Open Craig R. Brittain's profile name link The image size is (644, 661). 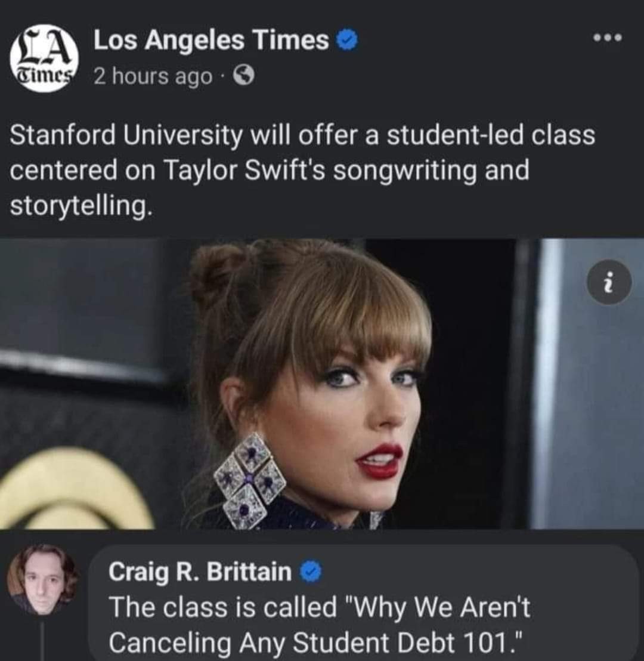199,572
